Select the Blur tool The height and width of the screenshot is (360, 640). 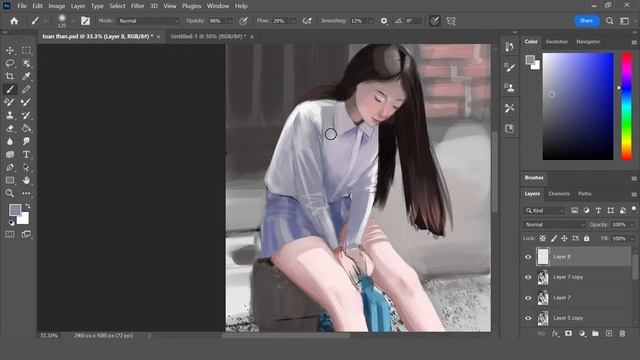click(10, 142)
